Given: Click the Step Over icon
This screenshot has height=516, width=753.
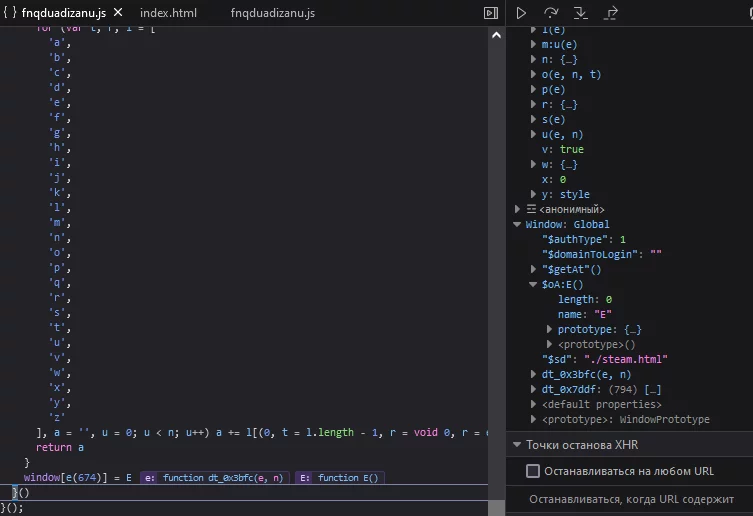Looking at the screenshot, I should tap(551, 13).
